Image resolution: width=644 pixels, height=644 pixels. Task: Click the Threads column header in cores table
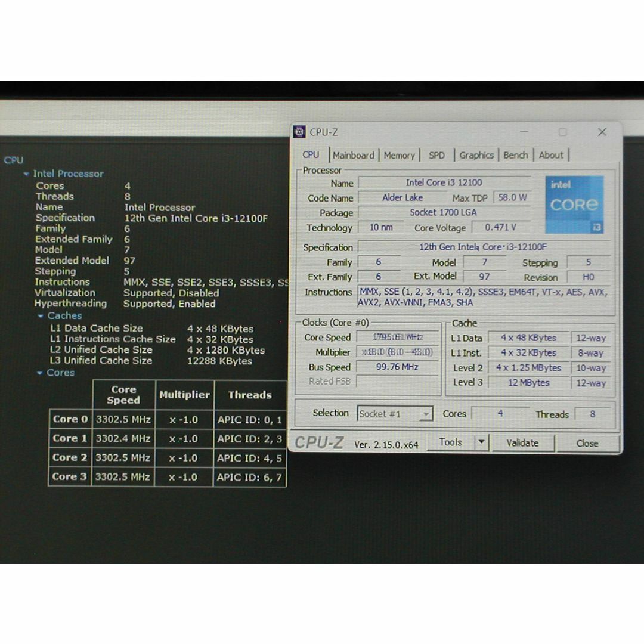point(250,395)
